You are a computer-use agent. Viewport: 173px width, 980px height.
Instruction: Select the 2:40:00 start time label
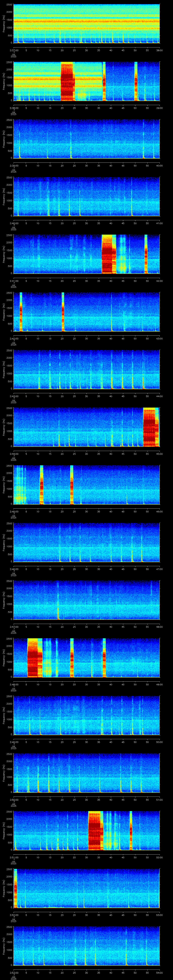point(13,223)
